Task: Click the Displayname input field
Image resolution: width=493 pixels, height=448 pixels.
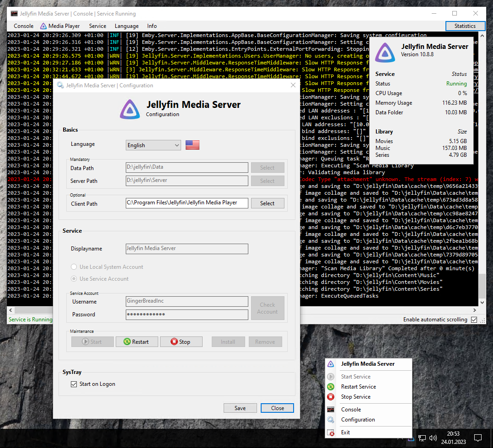Action: click(187, 249)
